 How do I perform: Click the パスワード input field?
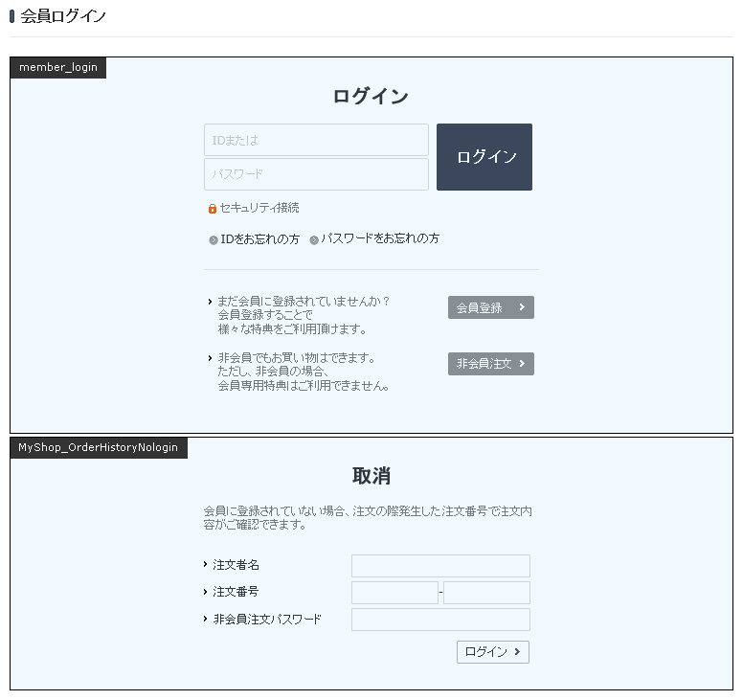(x=316, y=174)
